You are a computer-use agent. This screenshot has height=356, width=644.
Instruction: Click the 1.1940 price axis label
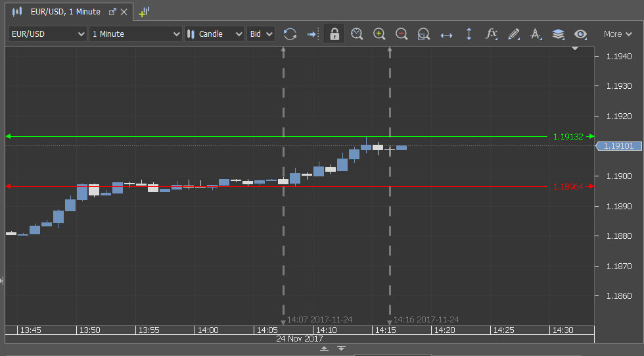pyautogui.click(x=619, y=57)
